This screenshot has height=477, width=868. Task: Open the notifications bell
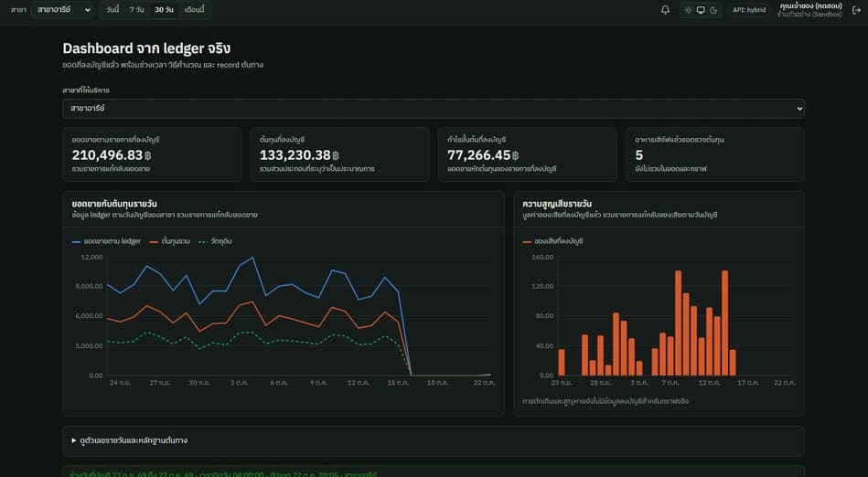665,10
